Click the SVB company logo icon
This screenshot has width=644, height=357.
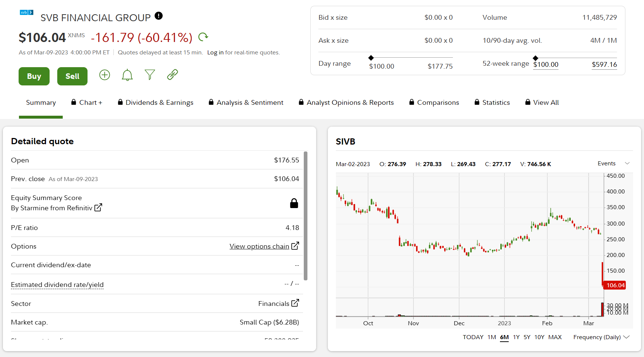(x=26, y=12)
